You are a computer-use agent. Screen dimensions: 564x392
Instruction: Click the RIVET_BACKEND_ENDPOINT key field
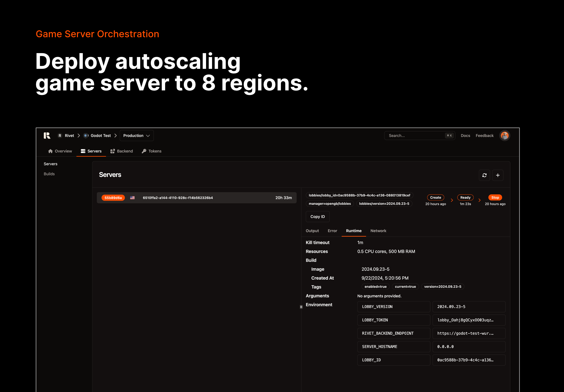pos(393,333)
